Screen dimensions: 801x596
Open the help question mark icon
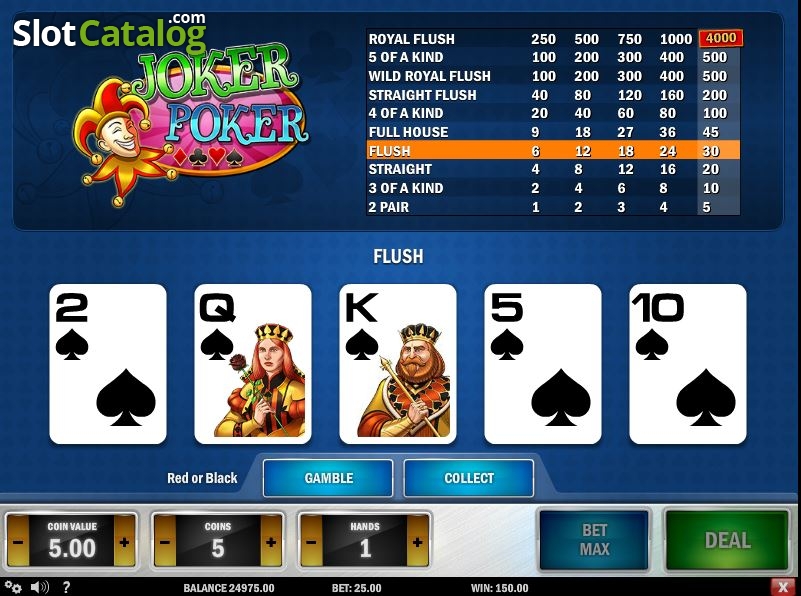[x=66, y=587]
